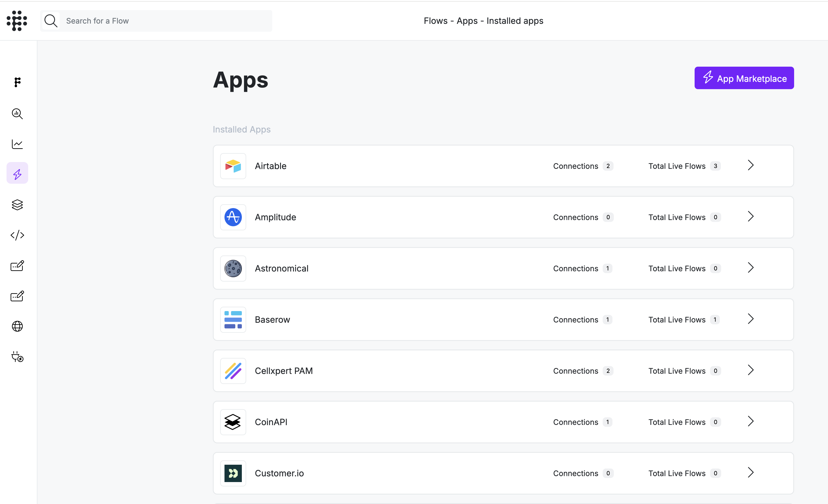The width and height of the screenshot is (828, 504).
Task: Open the Airtable app name
Action: tap(271, 166)
